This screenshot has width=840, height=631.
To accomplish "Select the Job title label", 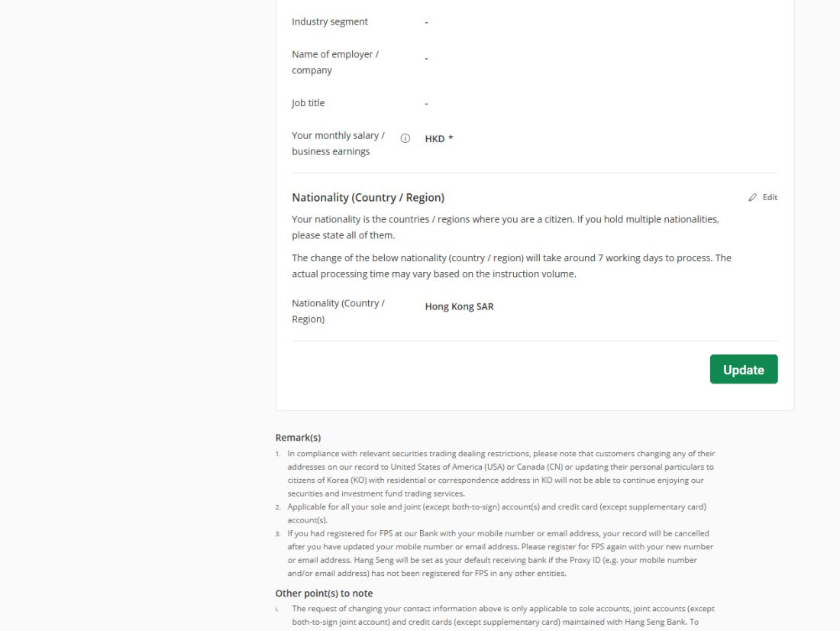I will pos(309,103).
